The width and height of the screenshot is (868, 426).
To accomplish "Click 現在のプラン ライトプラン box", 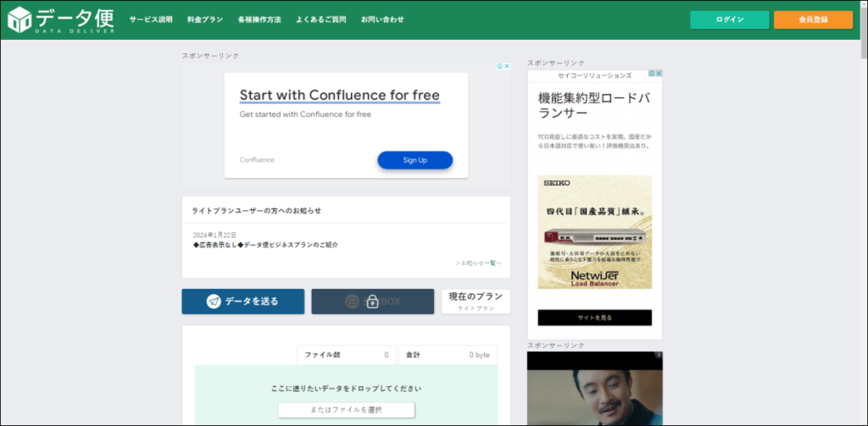I will tap(476, 302).
